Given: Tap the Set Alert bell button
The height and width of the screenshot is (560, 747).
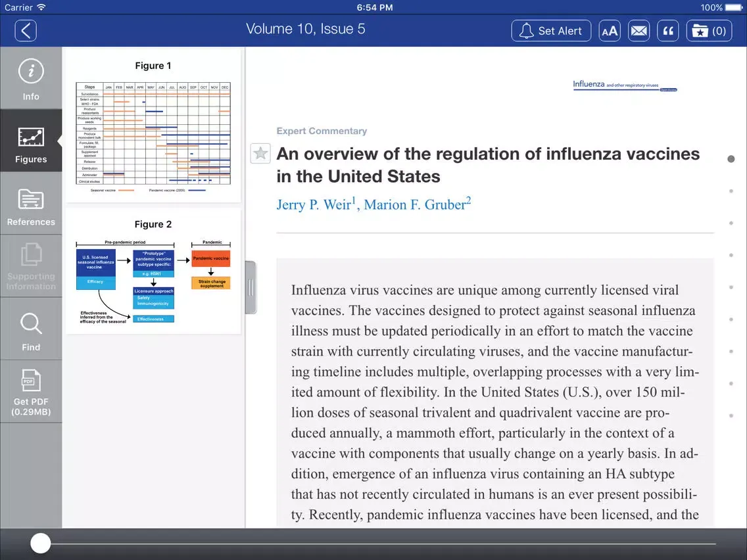Looking at the screenshot, I should point(551,31).
